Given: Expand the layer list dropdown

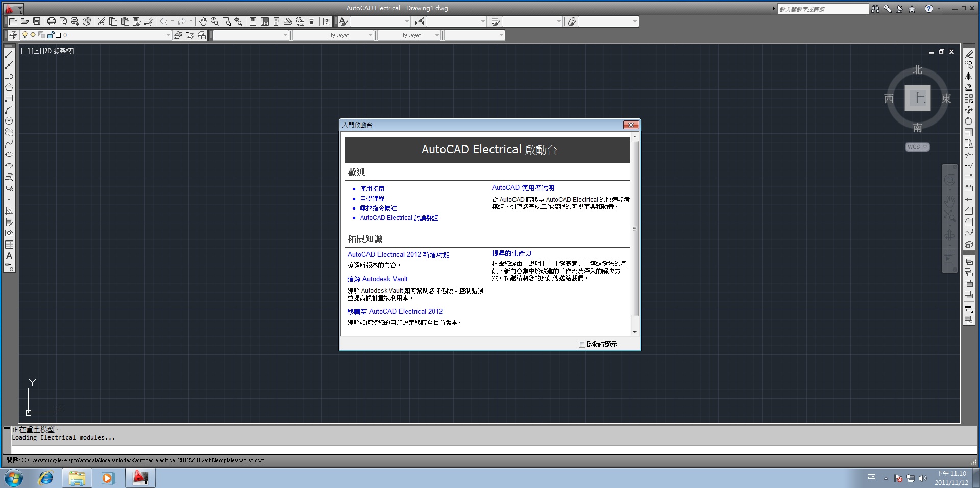Looking at the screenshot, I should point(168,35).
